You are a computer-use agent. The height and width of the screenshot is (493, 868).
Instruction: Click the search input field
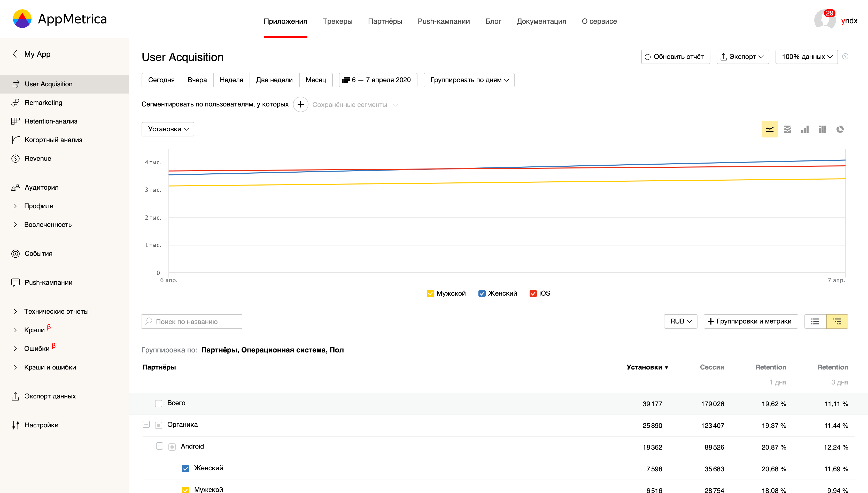[x=192, y=321]
